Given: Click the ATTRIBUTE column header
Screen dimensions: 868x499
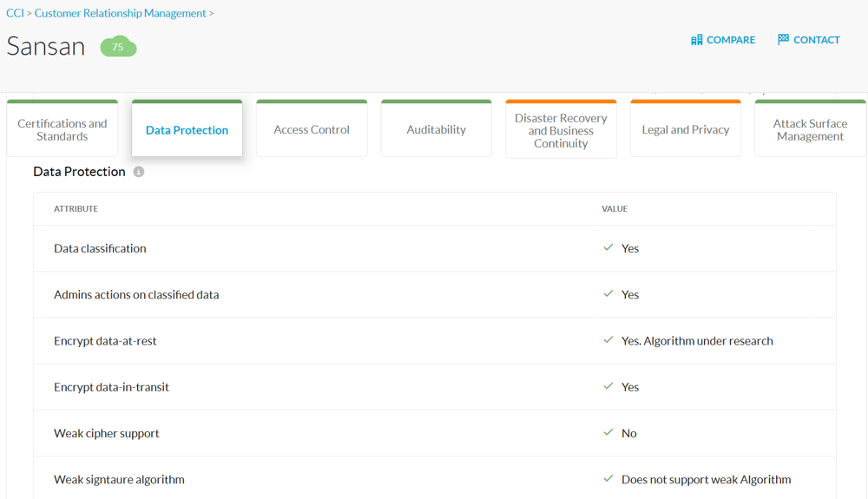Looking at the screenshot, I should pyautogui.click(x=76, y=208).
